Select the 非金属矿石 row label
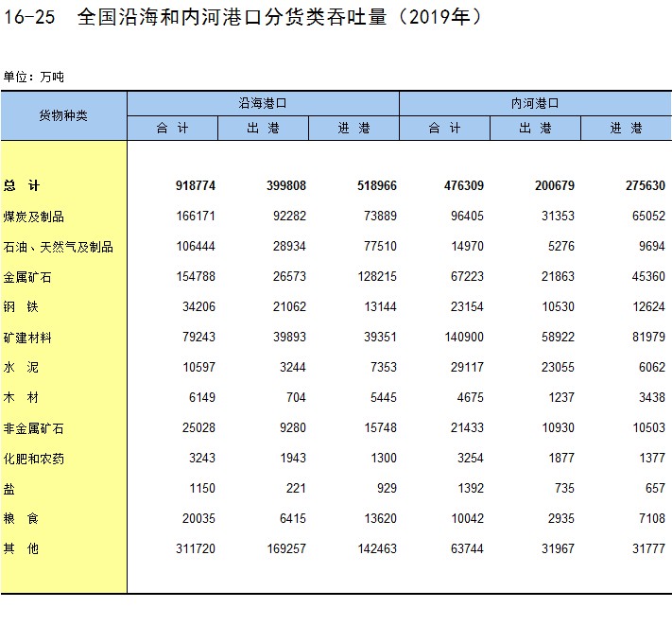 point(33,427)
